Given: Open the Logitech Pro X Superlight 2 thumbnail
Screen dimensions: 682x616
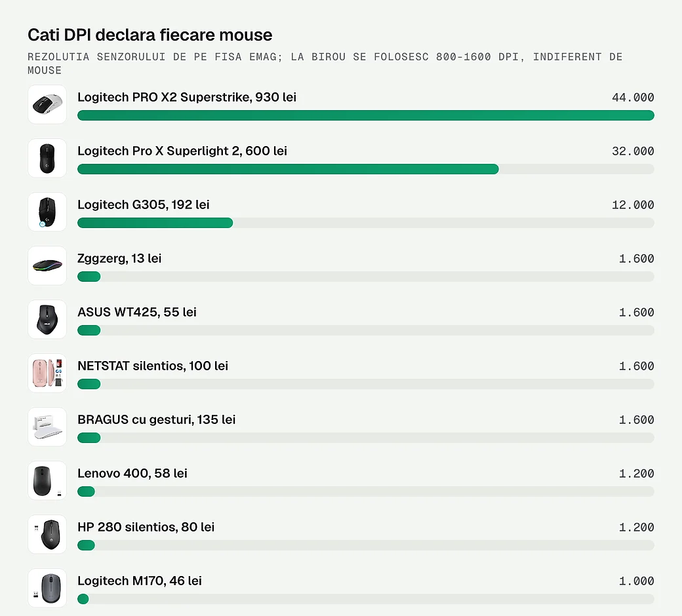Looking at the screenshot, I should (47, 158).
